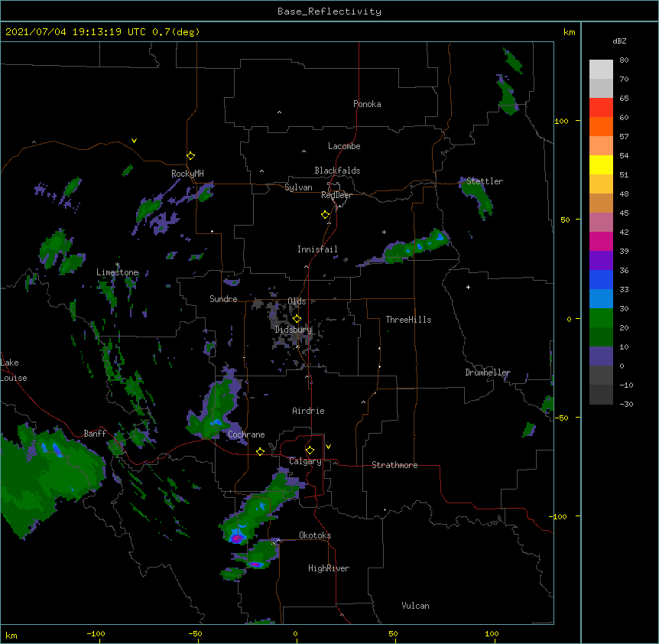This screenshot has height=644, width=659.
Task: Click the Didsbury label
Action: coord(293,330)
